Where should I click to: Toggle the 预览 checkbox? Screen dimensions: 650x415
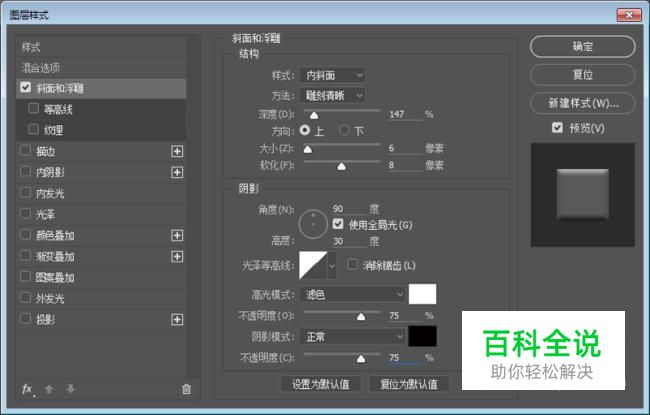[558, 128]
